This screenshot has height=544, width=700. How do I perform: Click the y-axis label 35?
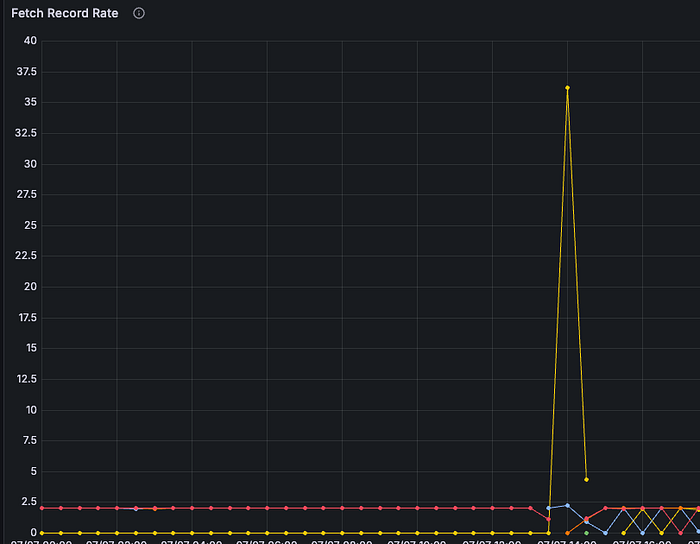coord(30,102)
